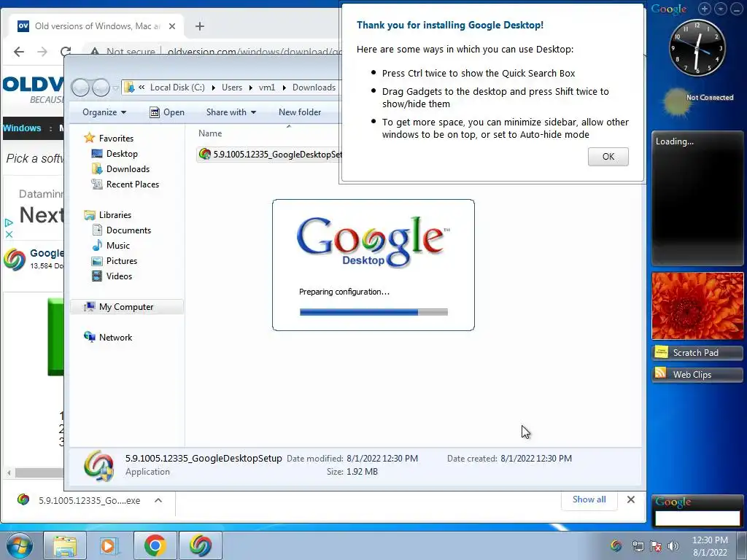Click Open in the Explorer toolbar
747x560 pixels.
tap(167, 112)
